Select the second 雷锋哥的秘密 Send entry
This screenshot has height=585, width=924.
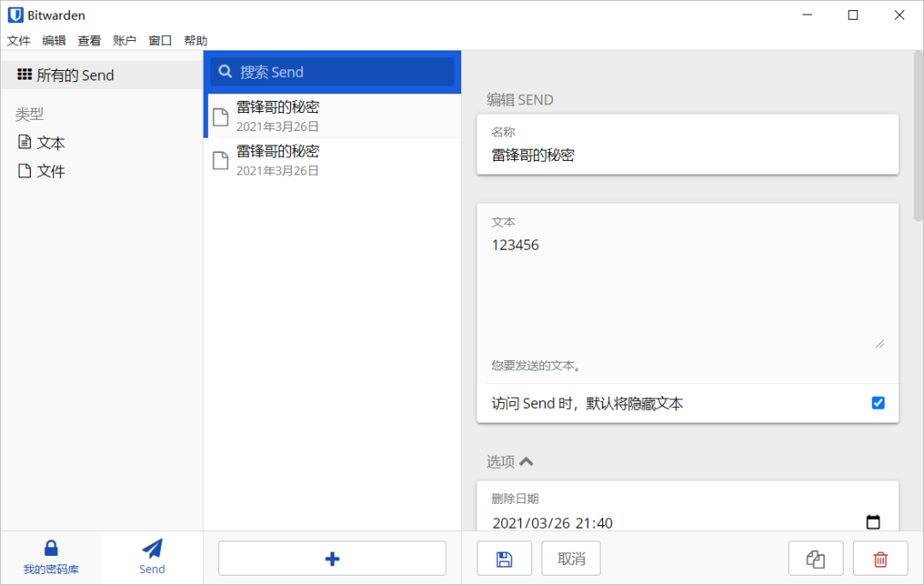333,160
